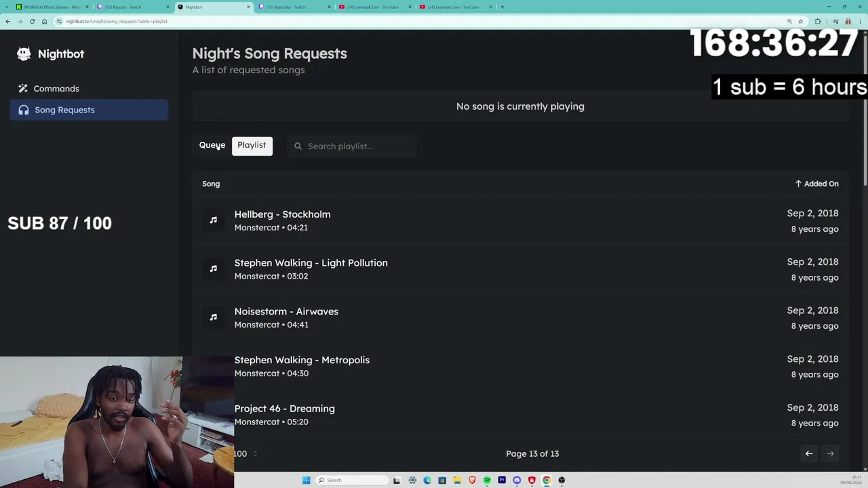Open Song Requests in the sidebar
Viewport: 868px width, 488px height.
pos(89,110)
